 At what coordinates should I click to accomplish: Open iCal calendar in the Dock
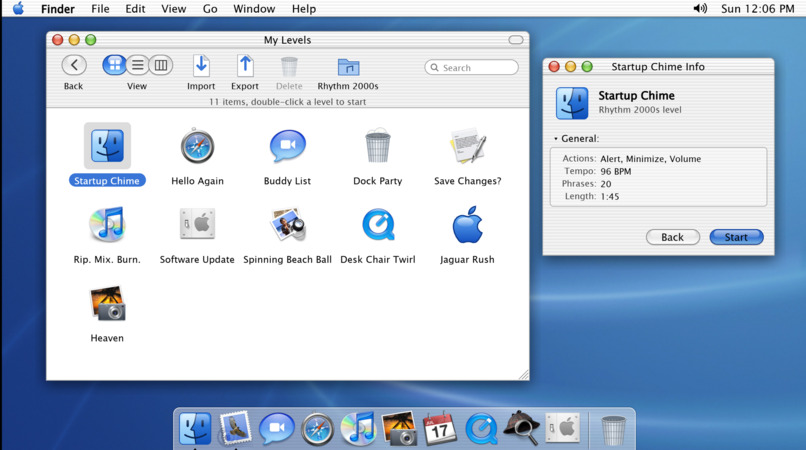439,428
